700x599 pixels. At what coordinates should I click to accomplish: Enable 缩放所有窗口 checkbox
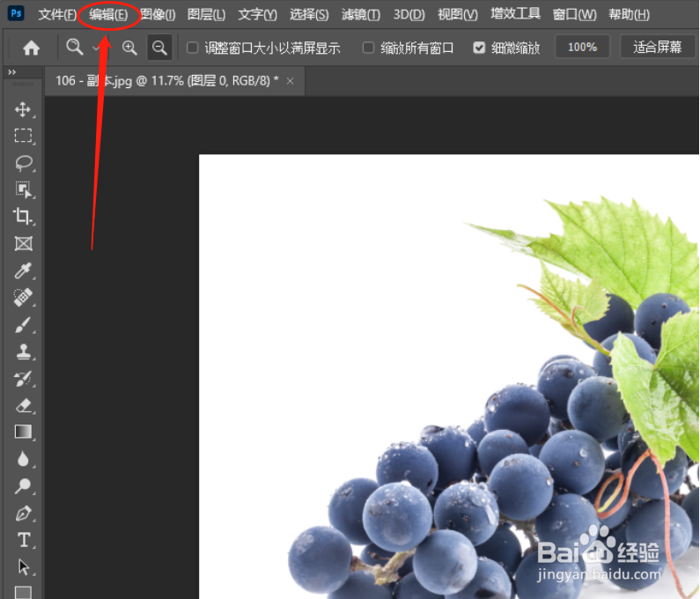pyautogui.click(x=368, y=48)
